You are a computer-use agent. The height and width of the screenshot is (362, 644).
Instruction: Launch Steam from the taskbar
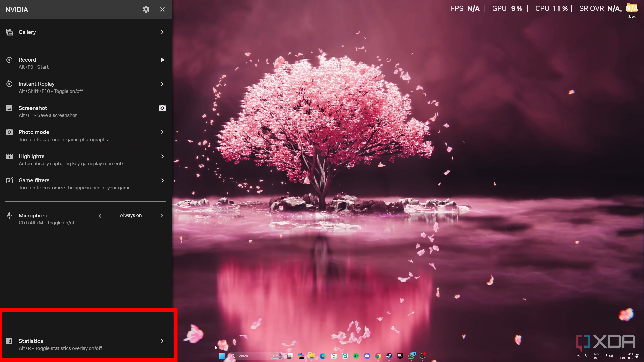coord(389,356)
